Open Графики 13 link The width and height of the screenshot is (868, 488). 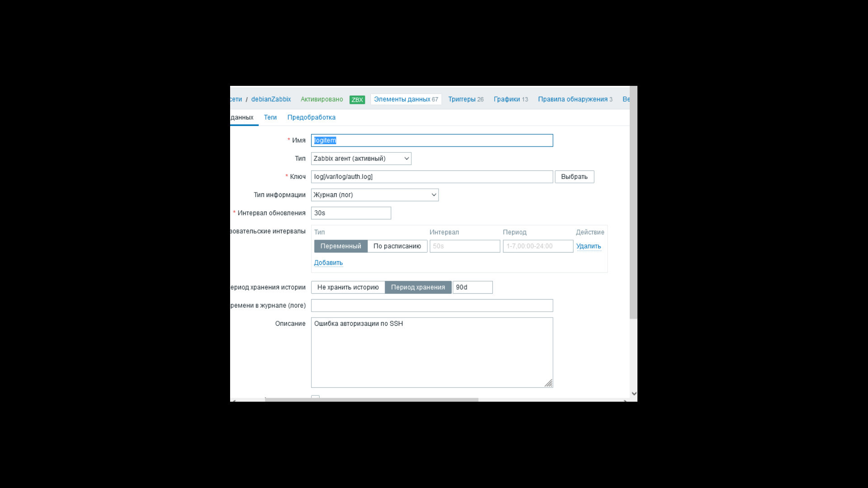510,99
